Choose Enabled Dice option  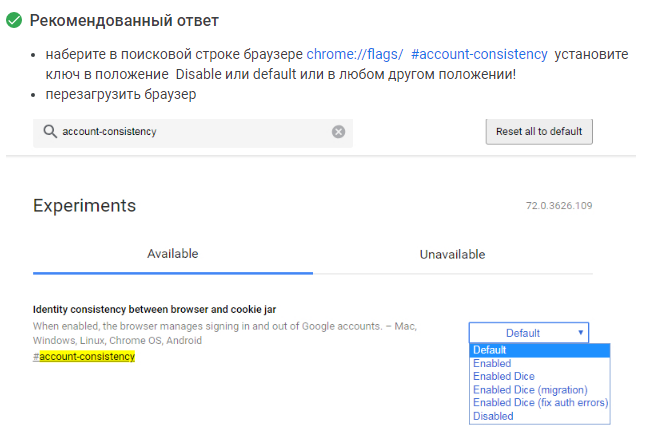tap(540, 376)
